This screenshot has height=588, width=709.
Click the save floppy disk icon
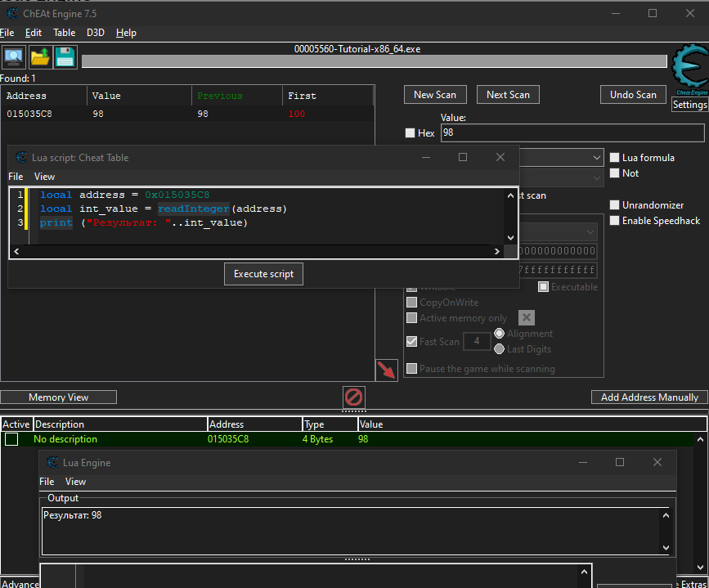(65, 57)
